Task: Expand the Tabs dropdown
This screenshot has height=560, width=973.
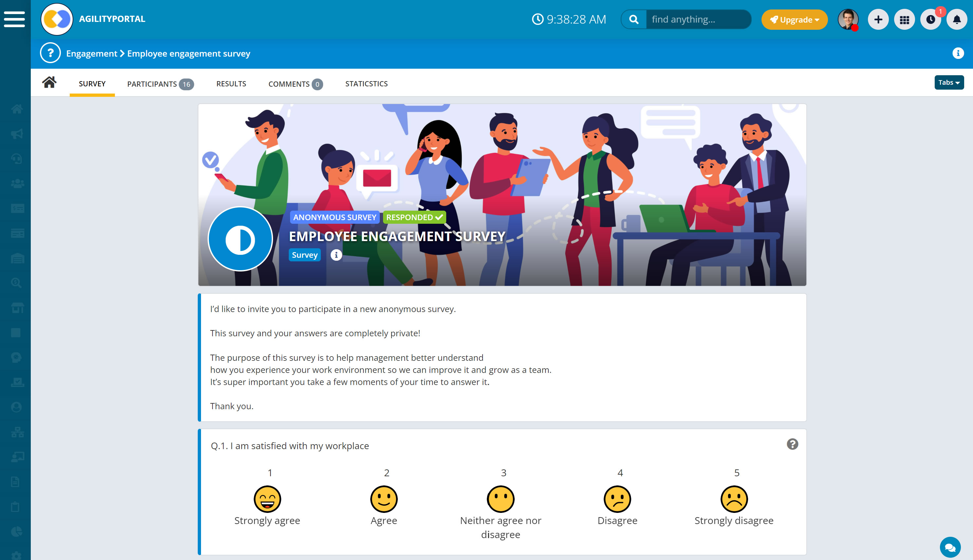Action: click(x=949, y=82)
